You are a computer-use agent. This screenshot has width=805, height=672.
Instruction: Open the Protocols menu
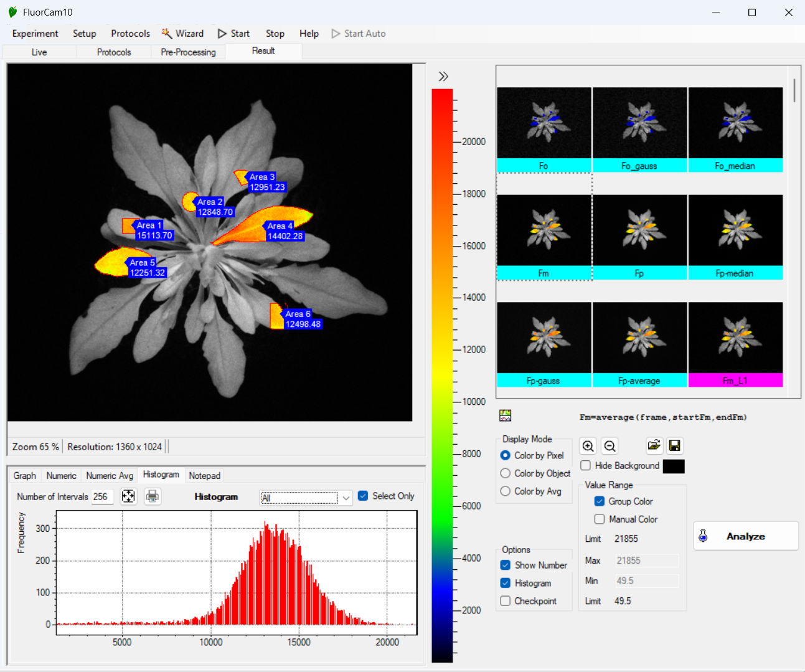(x=130, y=34)
